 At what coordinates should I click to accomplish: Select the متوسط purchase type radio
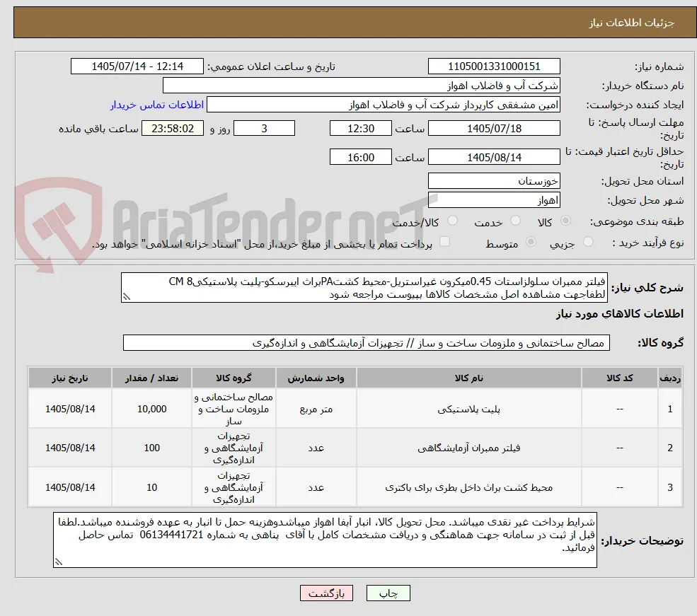531,242
